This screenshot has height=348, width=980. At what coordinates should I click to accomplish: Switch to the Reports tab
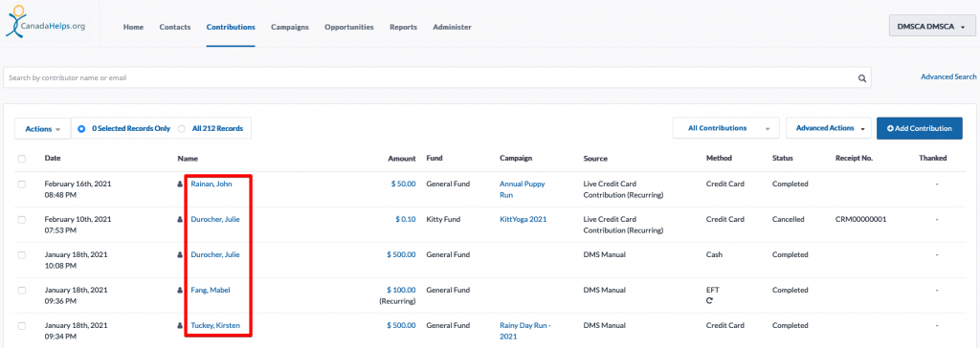tap(403, 28)
